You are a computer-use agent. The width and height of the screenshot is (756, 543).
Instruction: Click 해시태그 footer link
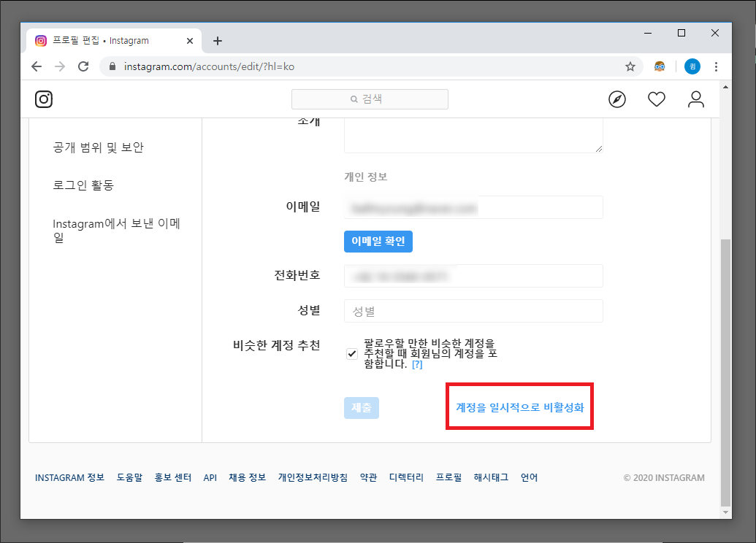pyautogui.click(x=491, y=477)
